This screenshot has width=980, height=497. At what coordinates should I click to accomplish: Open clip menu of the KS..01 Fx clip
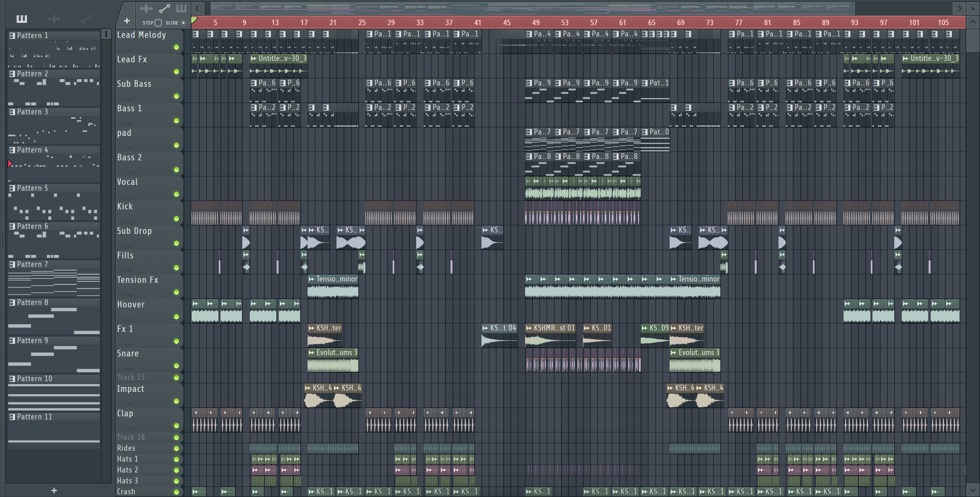tap(587, 328)
